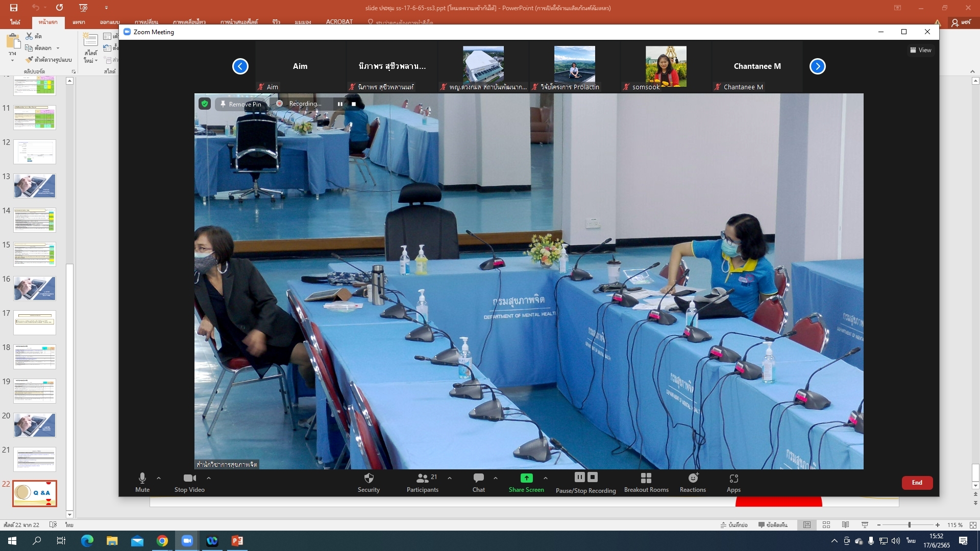
Task: Open the Reactions menu
Action: [x=693, y=479]
